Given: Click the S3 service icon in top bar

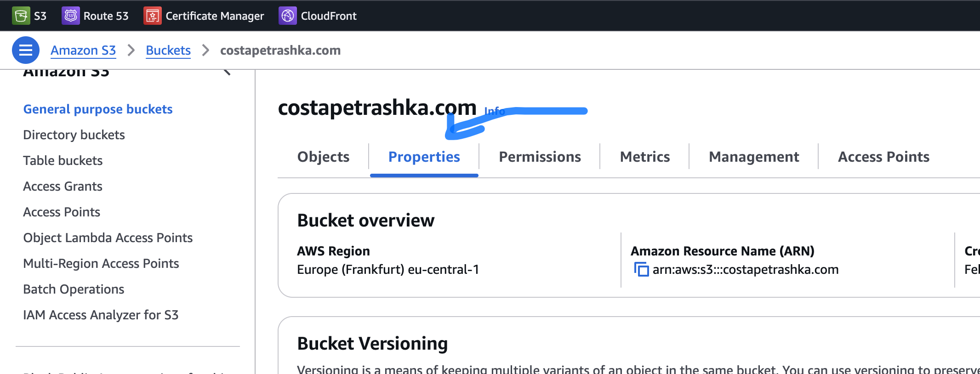Looking at the screenshot, I should (x=21, y=16).
